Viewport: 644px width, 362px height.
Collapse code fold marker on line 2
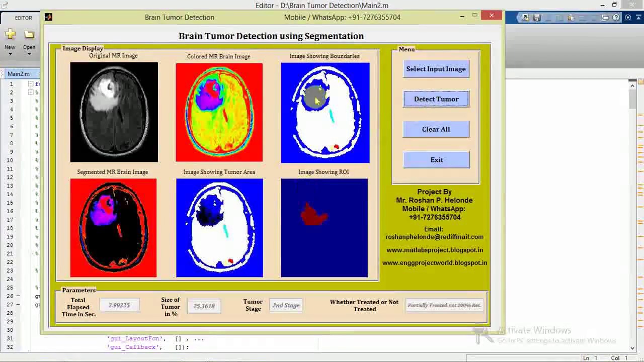(x=31, y=93)
